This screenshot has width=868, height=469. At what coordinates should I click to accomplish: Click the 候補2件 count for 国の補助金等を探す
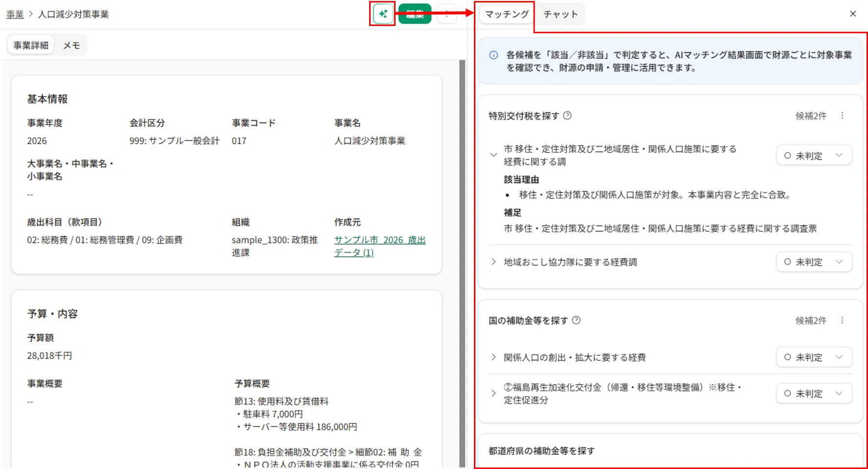coord(811,321)
